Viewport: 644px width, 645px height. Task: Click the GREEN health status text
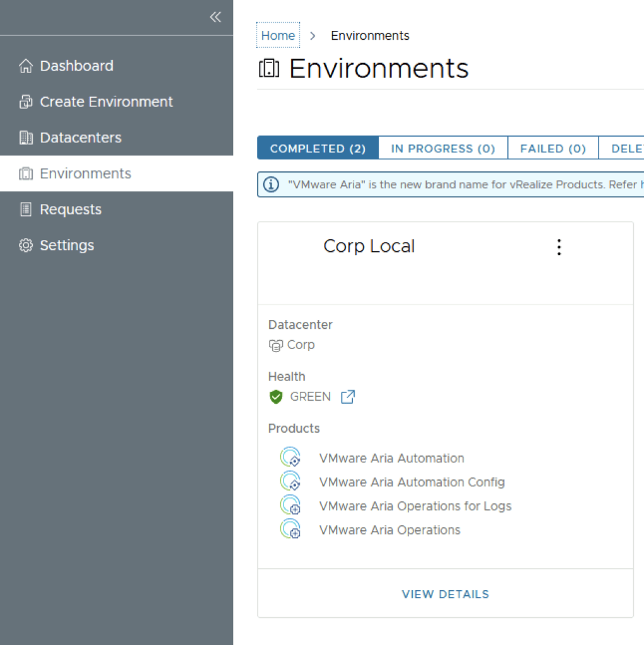(x=310, y=397)
